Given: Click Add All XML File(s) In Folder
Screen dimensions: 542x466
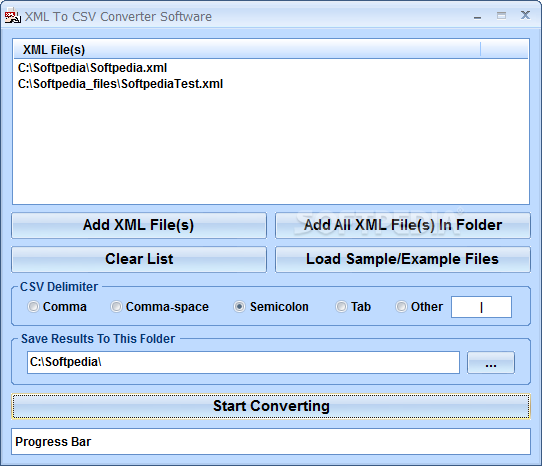Looking at the screenshot, I should pos(403,225).
